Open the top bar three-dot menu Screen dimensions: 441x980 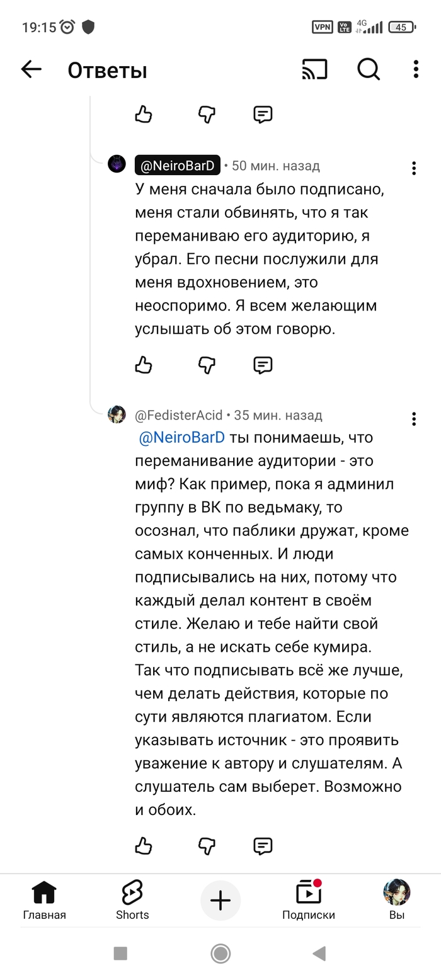coord(416,69)
